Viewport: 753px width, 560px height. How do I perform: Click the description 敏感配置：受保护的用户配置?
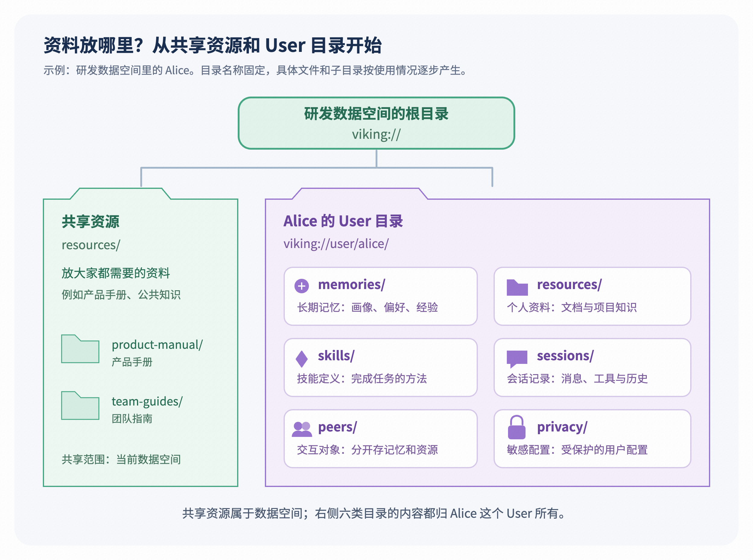pos(577,450)
